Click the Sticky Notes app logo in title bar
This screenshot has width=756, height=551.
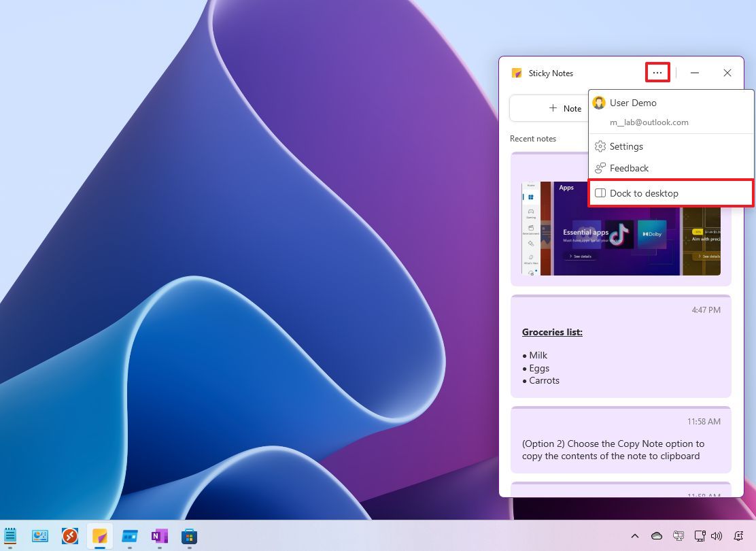tap(517, 73)
